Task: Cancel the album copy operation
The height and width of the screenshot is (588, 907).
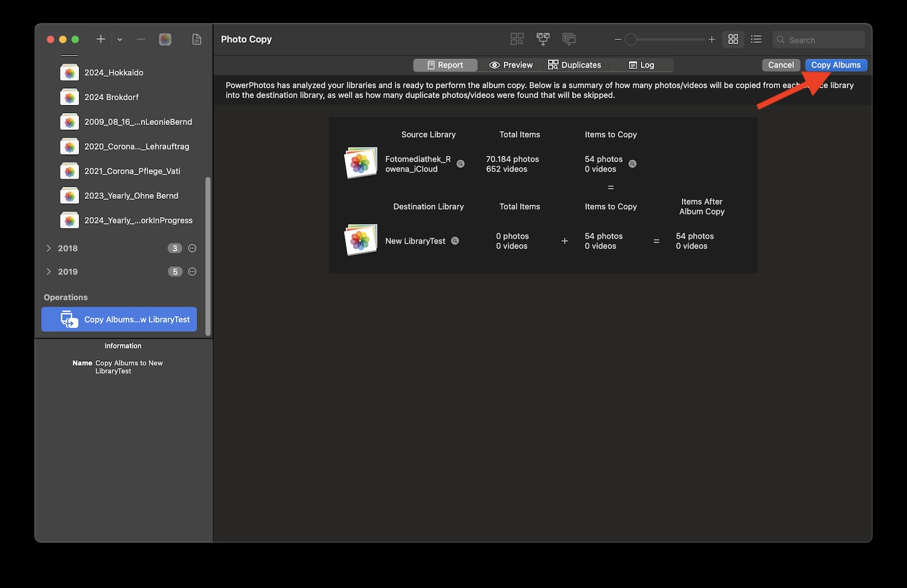Action: [781, 65]
